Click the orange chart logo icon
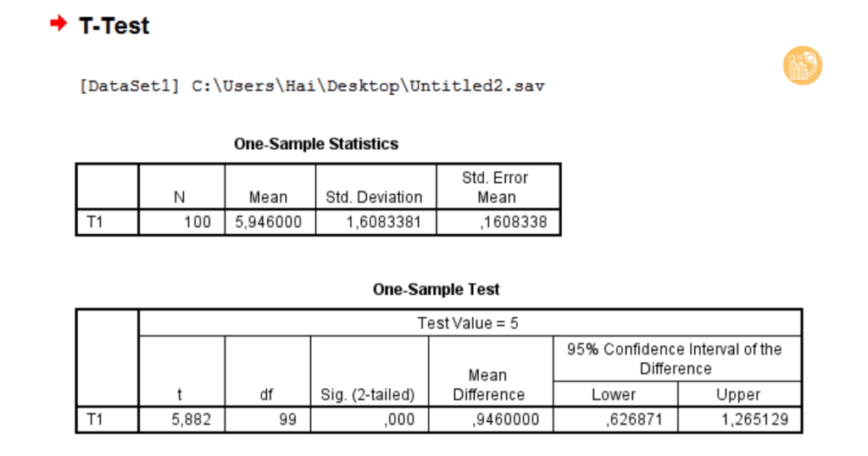Screen dimensions: 868x456 (x=802, y=65)
